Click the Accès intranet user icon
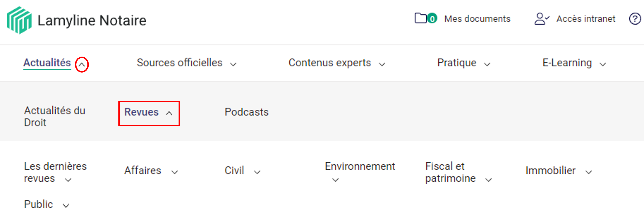Screen dimensions: 644x222 541,19
